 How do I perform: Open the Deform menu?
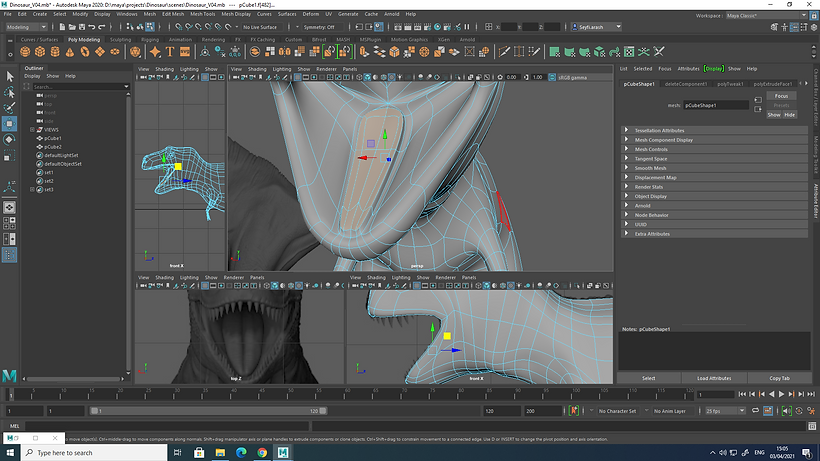click(x=311, y=14)
